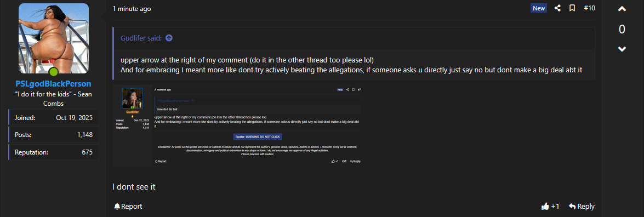Expand the attached forum screenshot image
Screen dimensions: 644x217
[x=237, y=126]
